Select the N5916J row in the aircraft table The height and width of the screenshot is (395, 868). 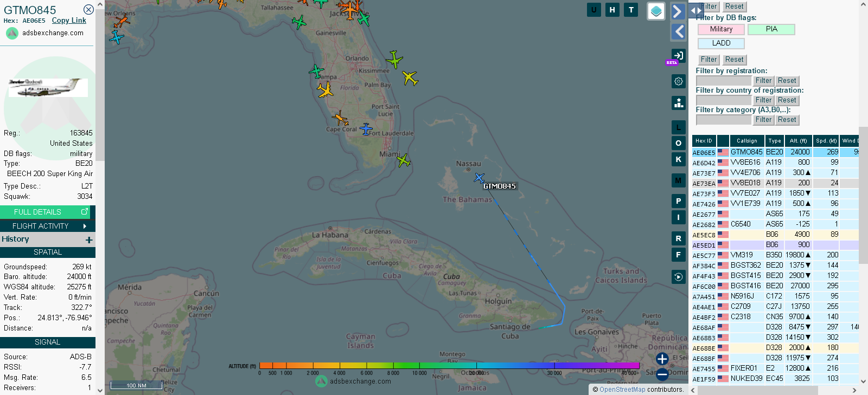point(775,296)
